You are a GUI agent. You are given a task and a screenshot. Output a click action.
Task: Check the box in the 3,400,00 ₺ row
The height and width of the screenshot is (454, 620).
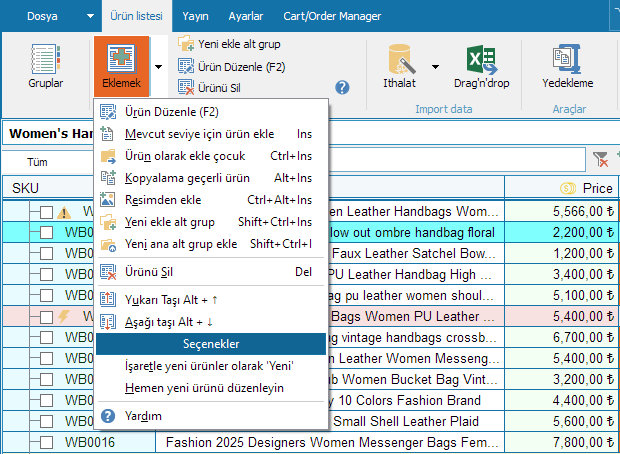(47, 274)
